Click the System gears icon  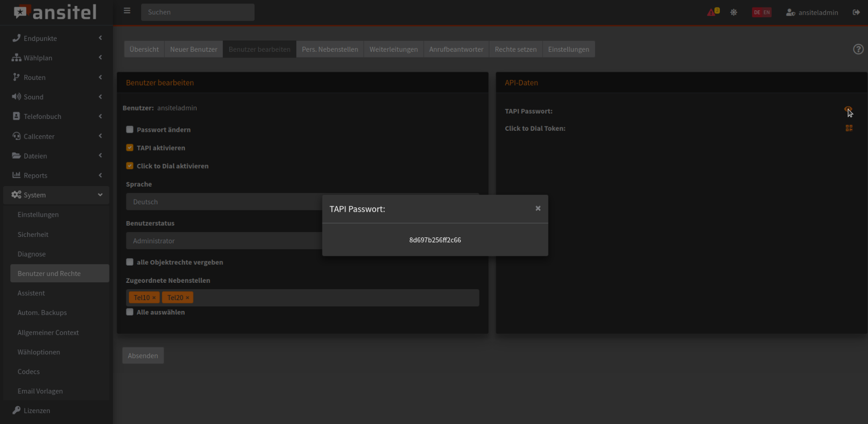[16, 194]
